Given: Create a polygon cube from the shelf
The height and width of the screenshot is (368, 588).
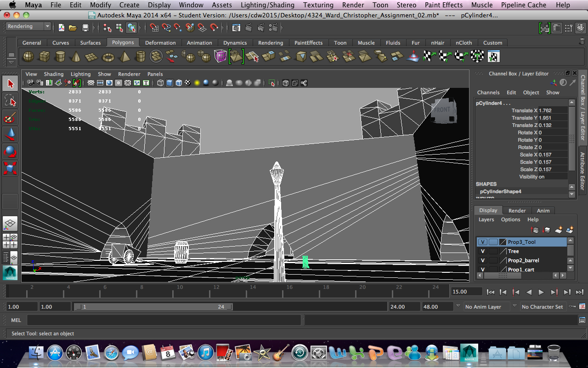Looking at the screenshot, I should click(x=44, y=57).
